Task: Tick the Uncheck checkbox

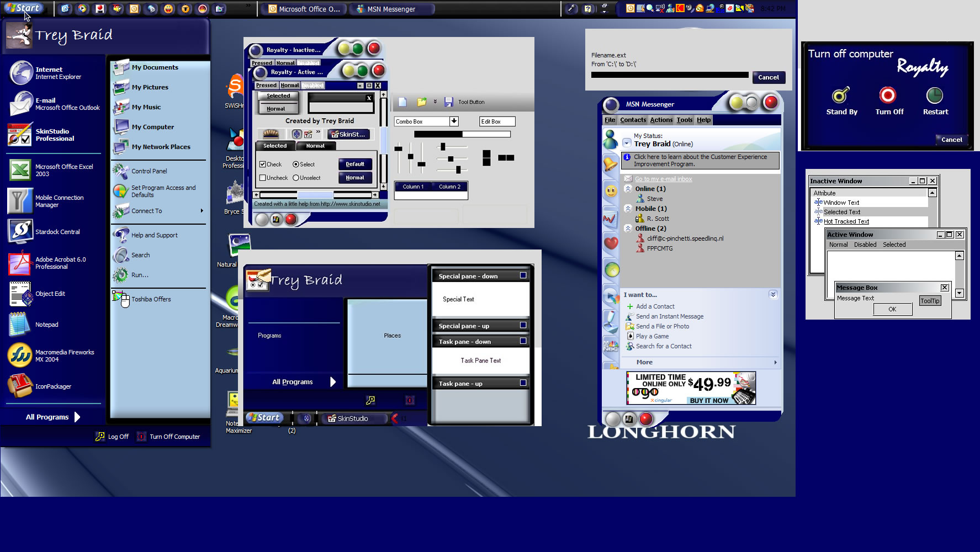Action: [x=263, y=178]
